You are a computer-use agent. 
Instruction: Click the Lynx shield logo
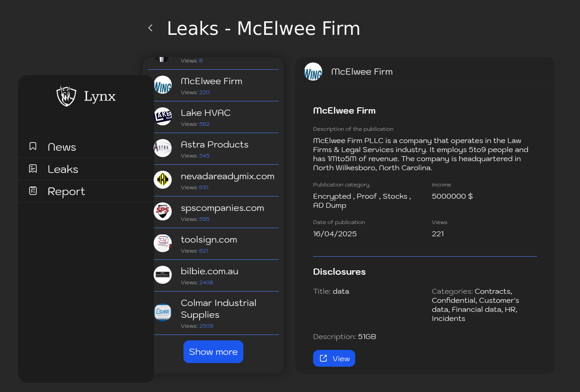tap(66, 96)
